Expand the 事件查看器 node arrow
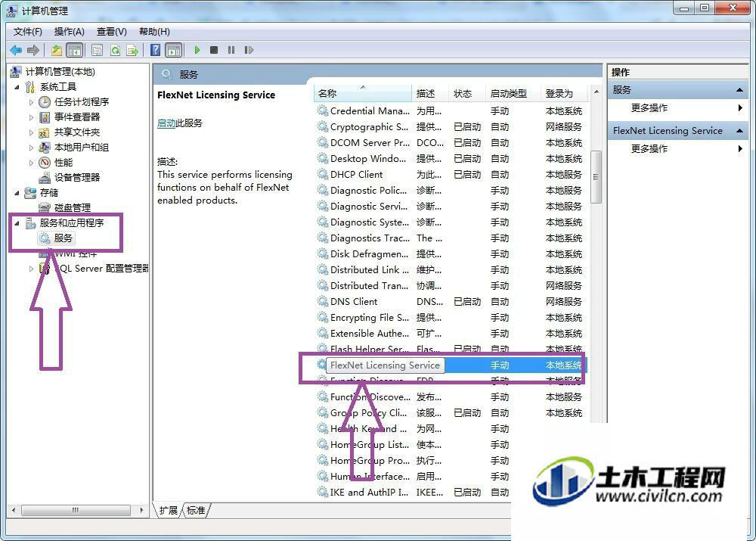This screenshot has height=541, width=756. point(31,117)
